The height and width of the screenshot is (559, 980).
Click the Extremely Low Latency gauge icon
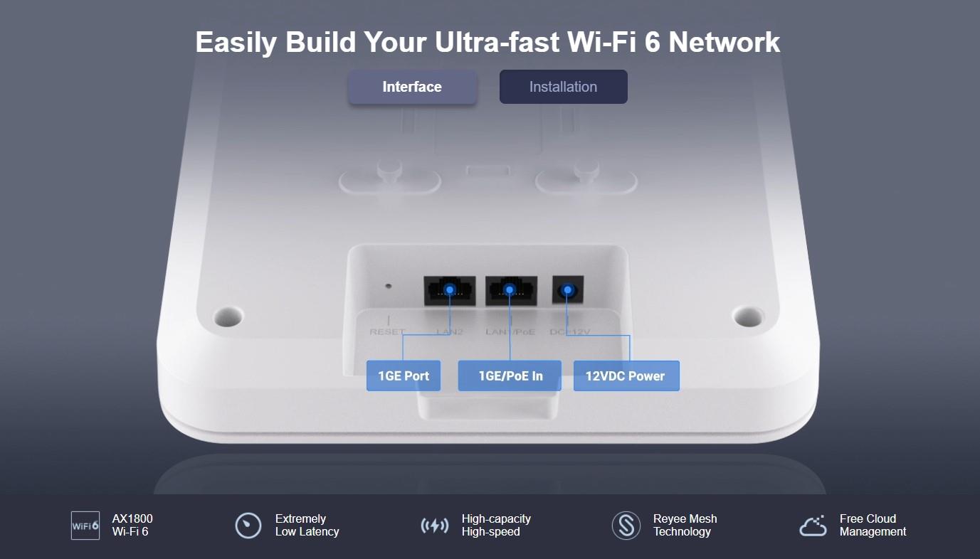[248, 526]
